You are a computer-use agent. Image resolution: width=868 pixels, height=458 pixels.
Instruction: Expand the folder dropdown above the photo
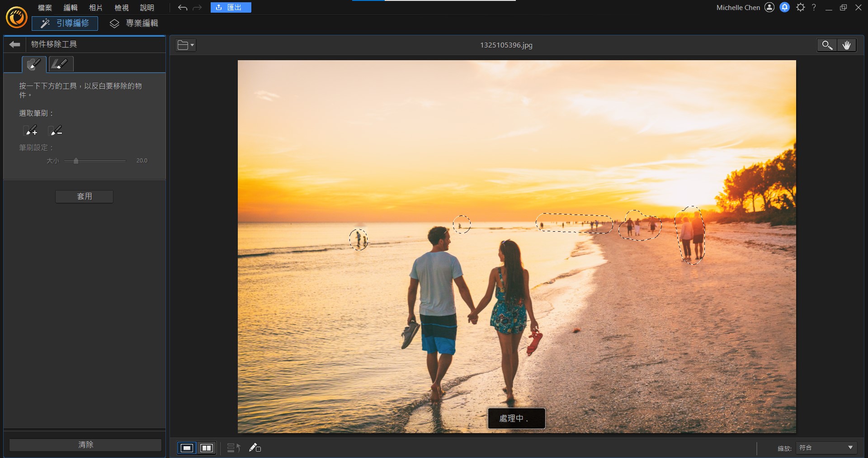(186, 45)
